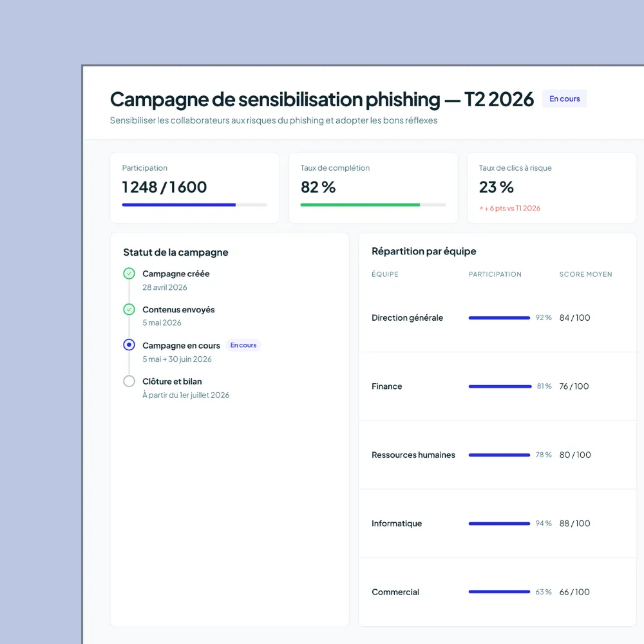Click the 63 % participation value
The width and height of the screenshot is (644, 644).
544,592
